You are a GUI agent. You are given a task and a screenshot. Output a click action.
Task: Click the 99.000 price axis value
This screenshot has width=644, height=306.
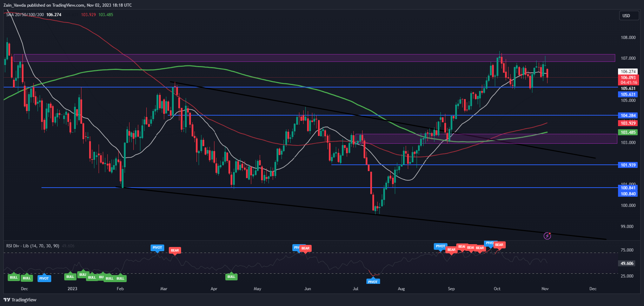(x=628, y=227)
